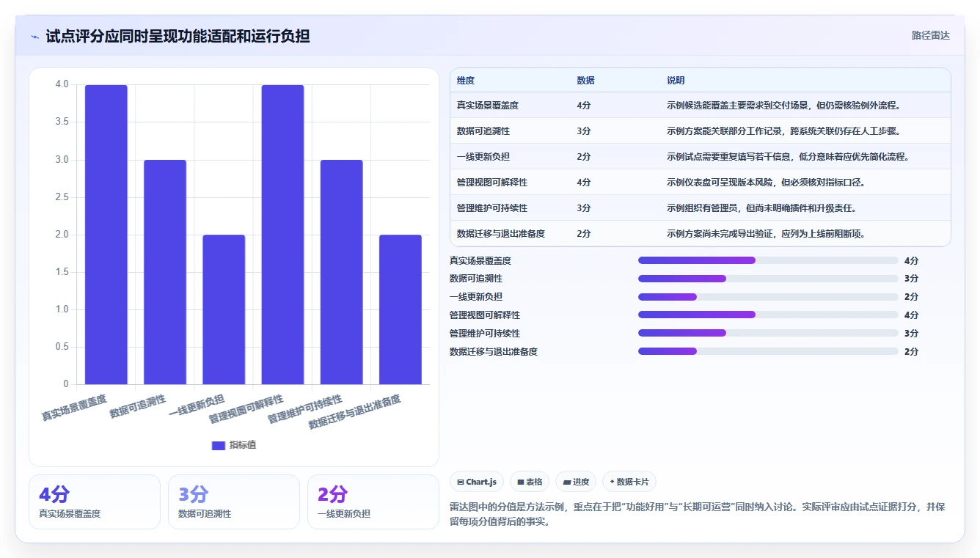The width and height of the screenshot is (980, 558).
Task: Click the 2.5 tick on the chart's y-axis
Action: [x=62, y=197]
